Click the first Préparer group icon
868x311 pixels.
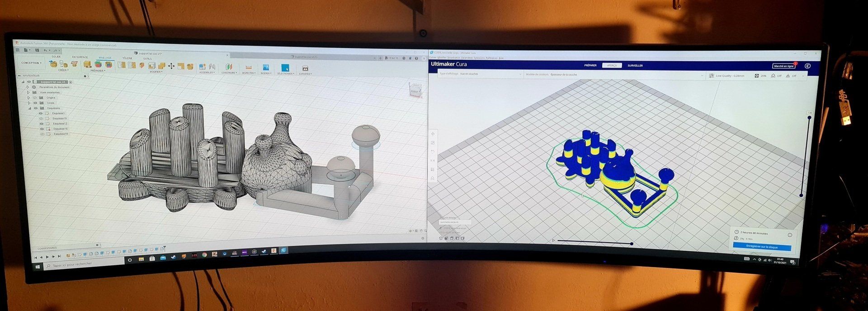click(x=87, y=65)
